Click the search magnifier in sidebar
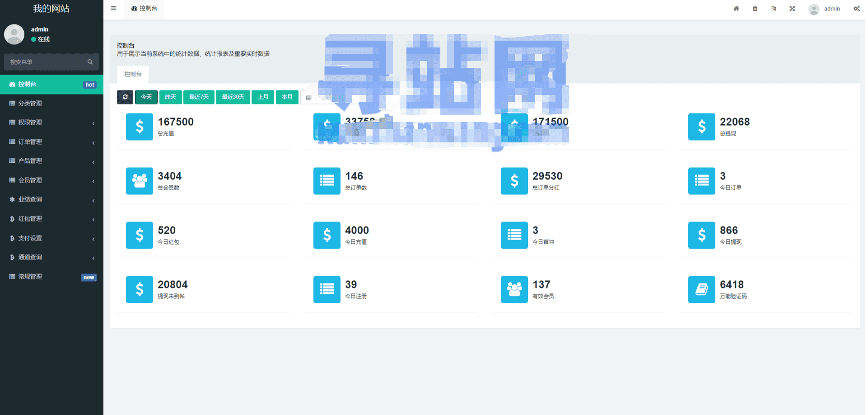Image resolution: width=868 pixels, height=415 pixels. 90,62
